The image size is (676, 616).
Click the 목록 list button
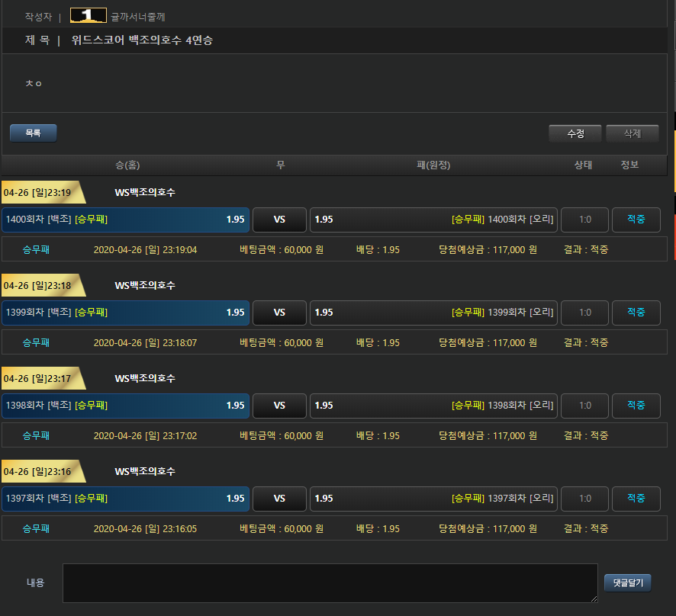pyautogui.click(x=33, y=133)
